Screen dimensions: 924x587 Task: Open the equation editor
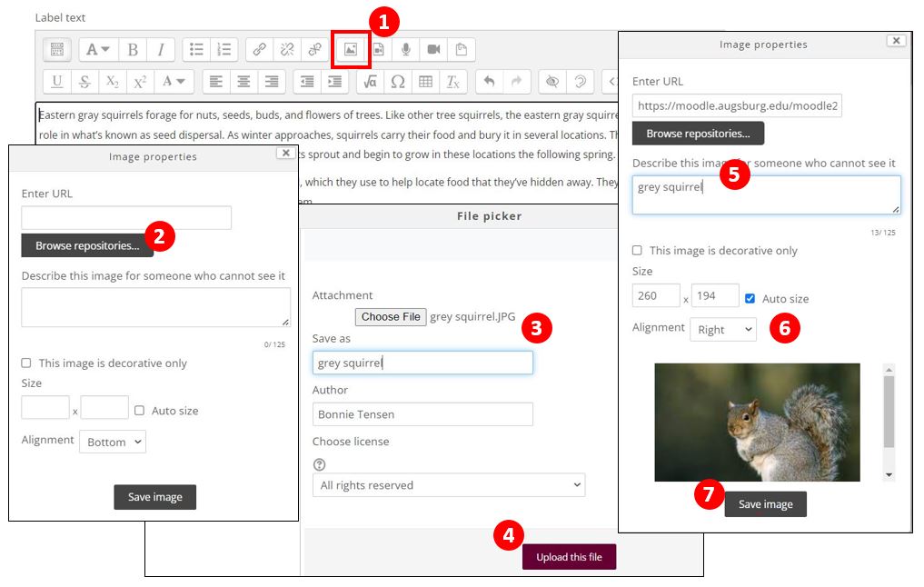coord(370,82)
